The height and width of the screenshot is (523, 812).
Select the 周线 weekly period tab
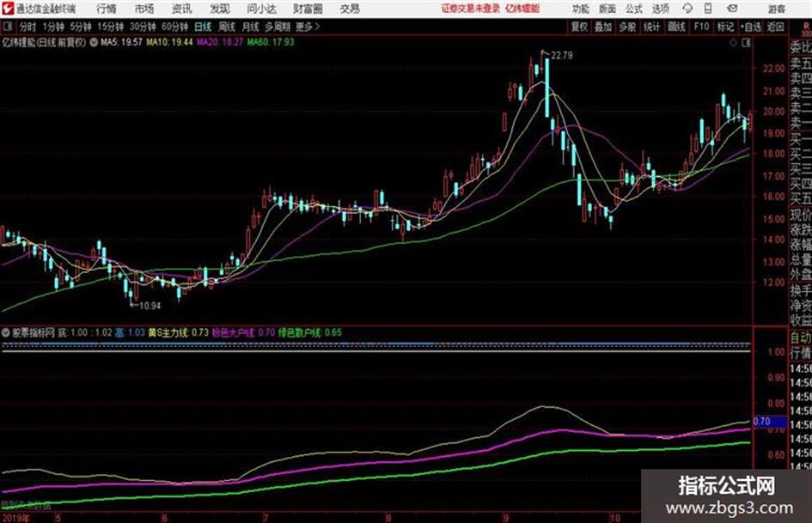click(227, 27)
